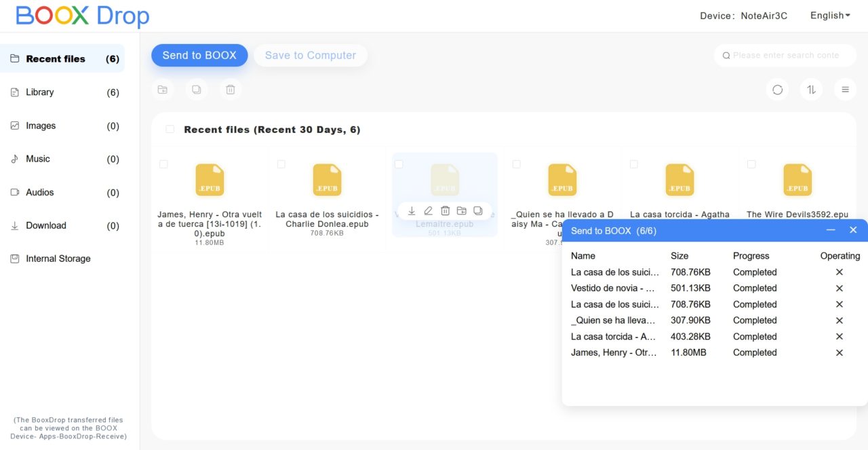This screenshot has width=868, height=450.
Task: Remove the Vestido de novia transfer entry
Action: [839, 288]
